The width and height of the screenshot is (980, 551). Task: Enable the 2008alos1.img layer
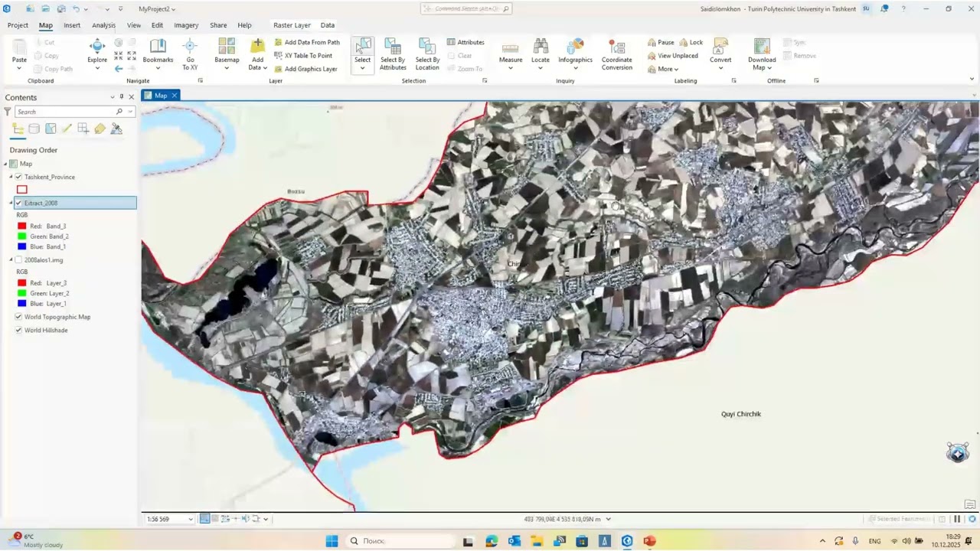click(x=18, y=260)
